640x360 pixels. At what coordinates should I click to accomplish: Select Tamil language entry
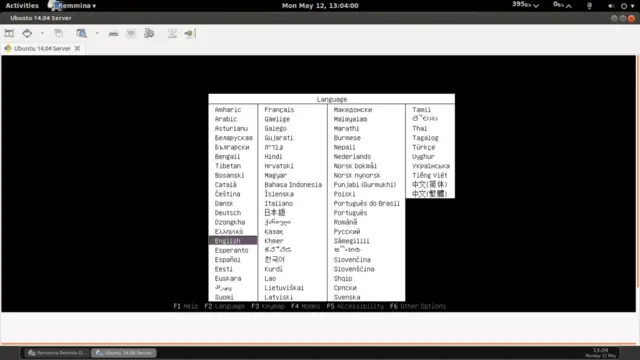click(421, 110)
